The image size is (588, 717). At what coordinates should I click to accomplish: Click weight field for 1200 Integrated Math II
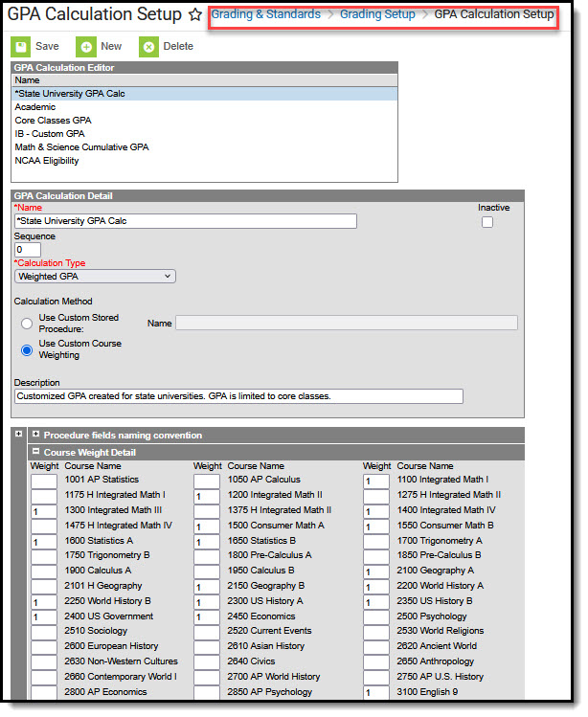(207, 497)
